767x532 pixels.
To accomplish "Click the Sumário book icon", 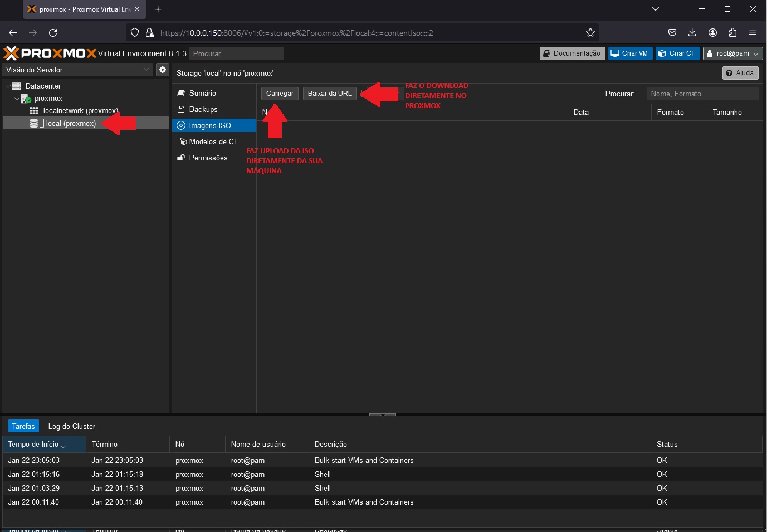I will pos(181,93).
